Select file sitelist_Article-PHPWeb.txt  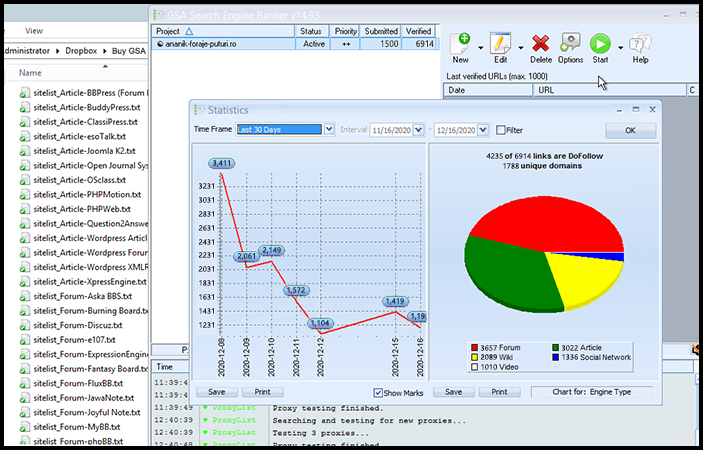click(x=82, y=209)
